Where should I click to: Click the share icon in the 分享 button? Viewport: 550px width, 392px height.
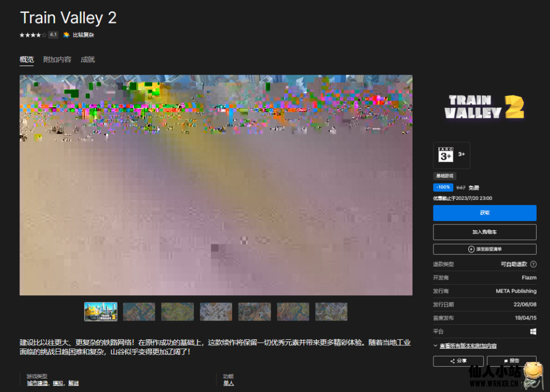pyautogui.click(x=452, y=361)
